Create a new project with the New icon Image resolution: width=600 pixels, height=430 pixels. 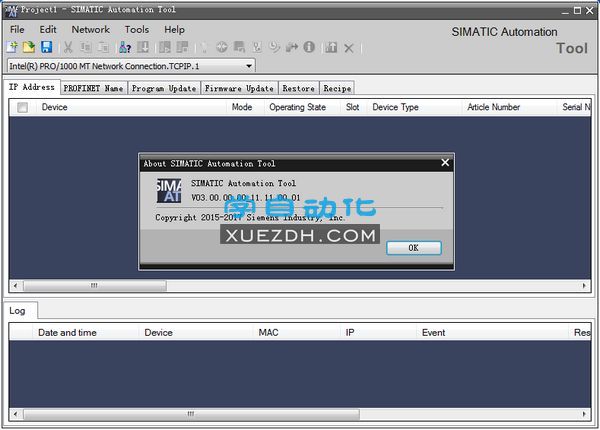(x=12, y=47)
